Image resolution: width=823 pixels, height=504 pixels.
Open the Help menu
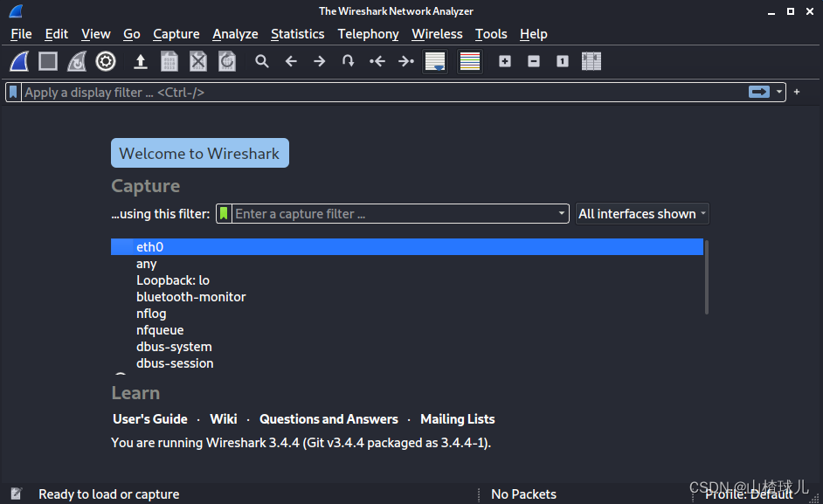[533, 34]
